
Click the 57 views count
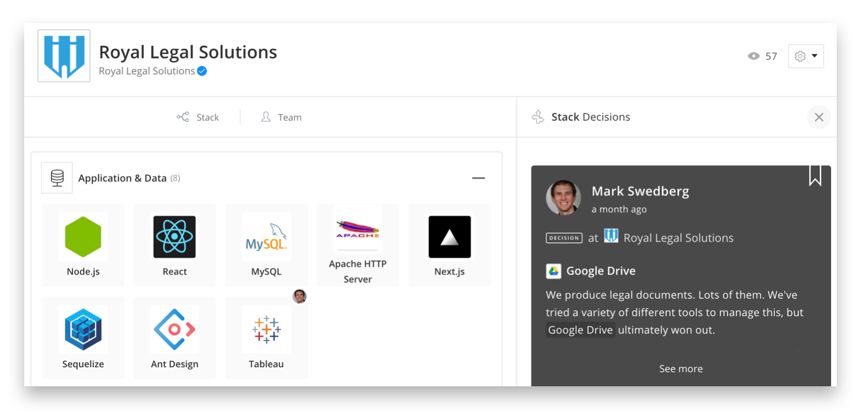point(771,56)
